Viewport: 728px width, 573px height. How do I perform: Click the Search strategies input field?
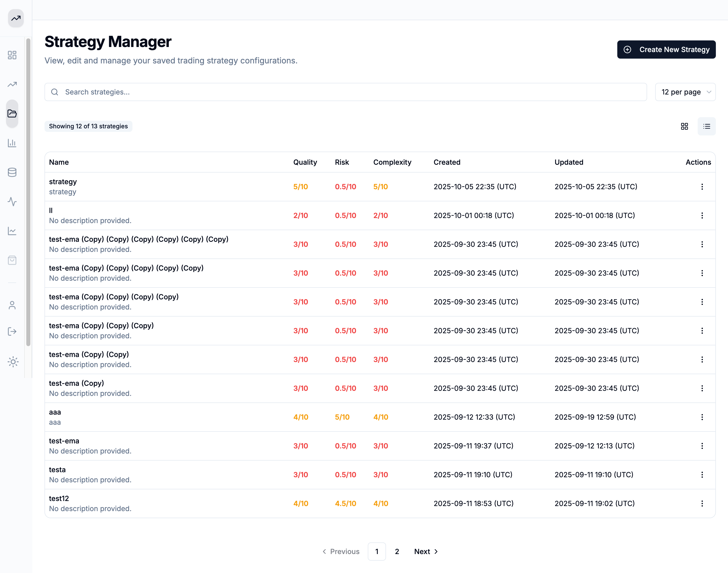coord(346,92)
